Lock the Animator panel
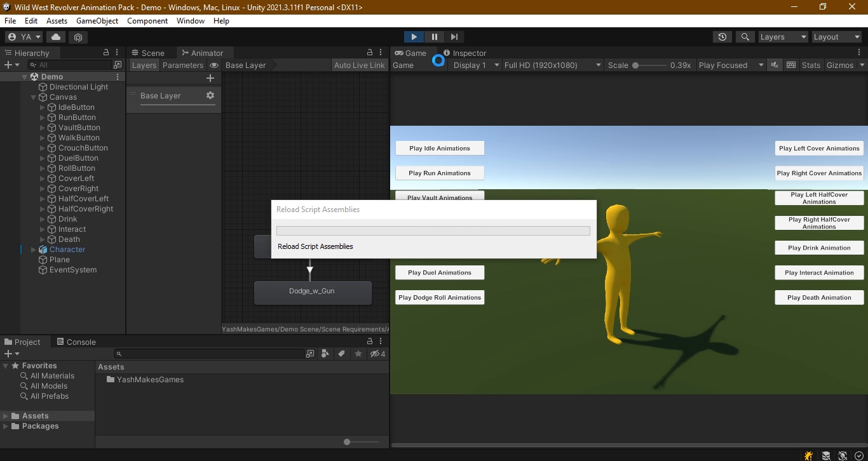 point(370,53)
